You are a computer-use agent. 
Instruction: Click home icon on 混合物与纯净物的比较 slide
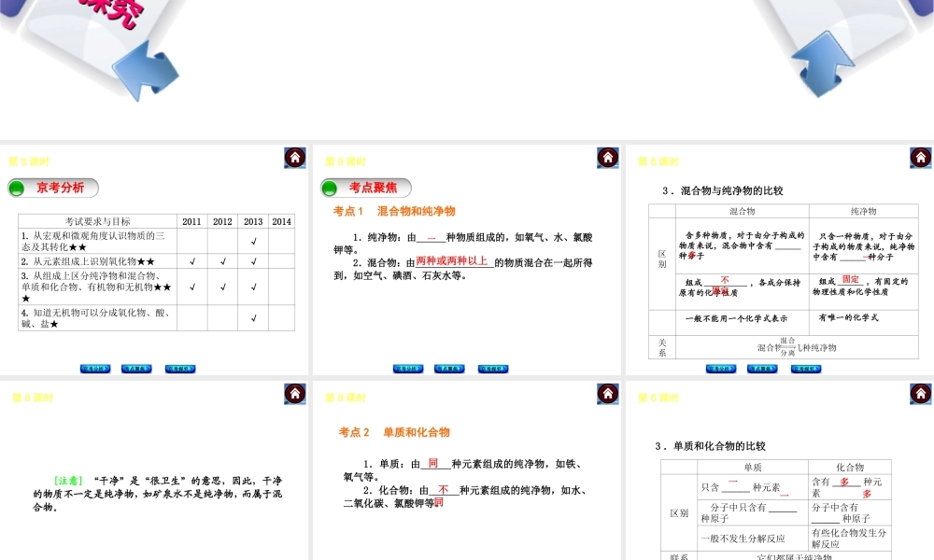point(920,158)
